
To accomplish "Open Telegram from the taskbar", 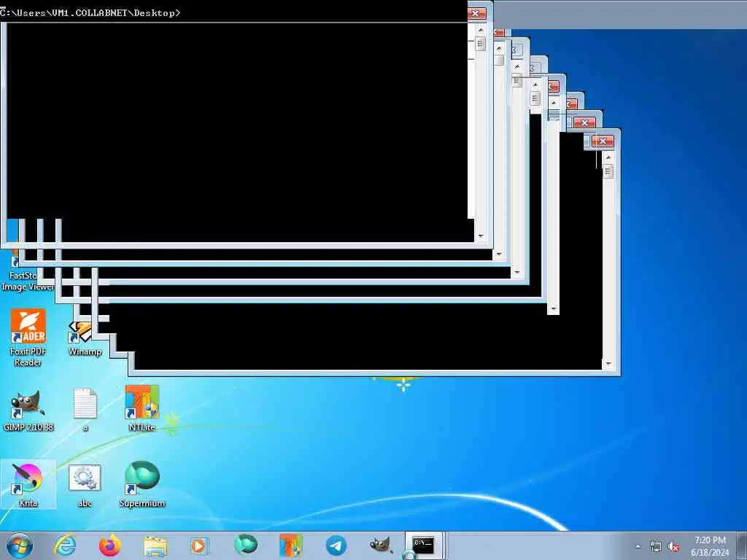I will click(336, 545).
